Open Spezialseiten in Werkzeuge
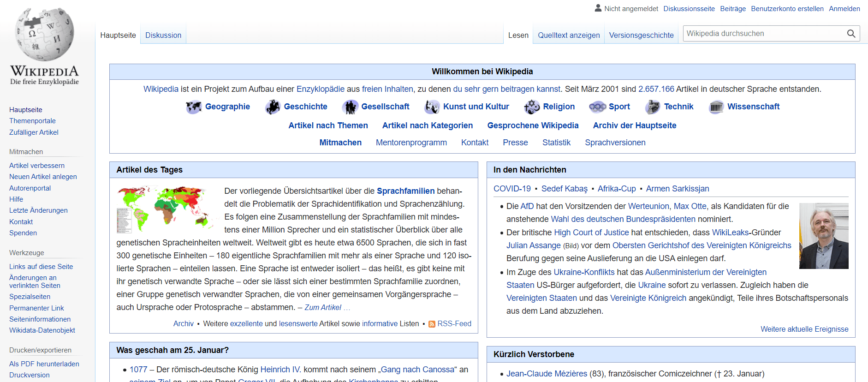Image resolution: width=868 pixels, height=382 pixels. [x=30, y=297]
